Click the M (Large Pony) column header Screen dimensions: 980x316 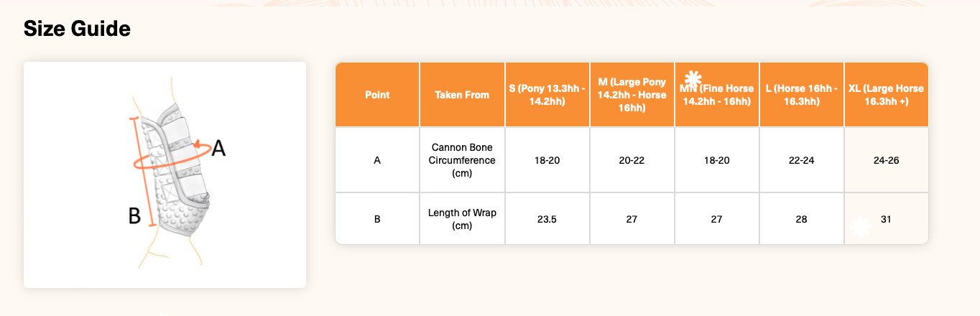pos(632,95)
